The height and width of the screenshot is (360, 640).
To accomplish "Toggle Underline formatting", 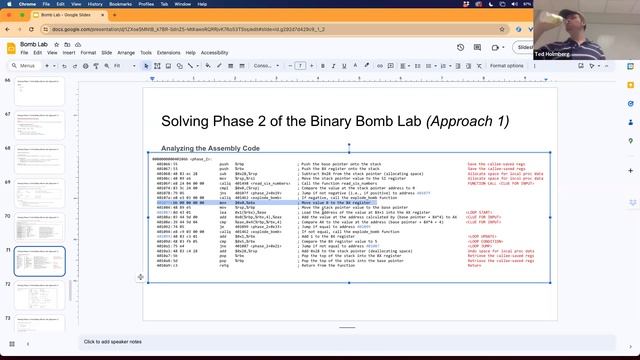I will pos(344,66).
